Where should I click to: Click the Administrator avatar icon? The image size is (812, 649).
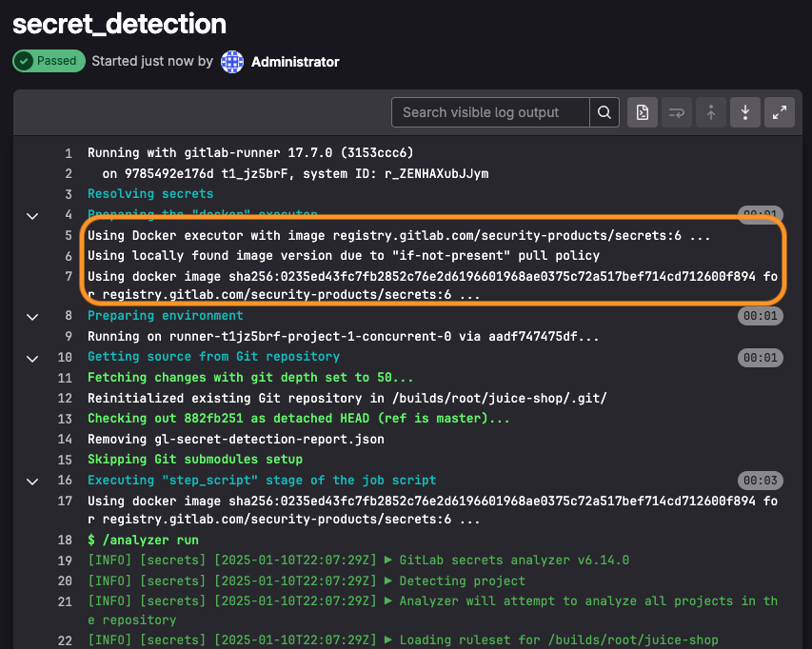coord(232,62)
